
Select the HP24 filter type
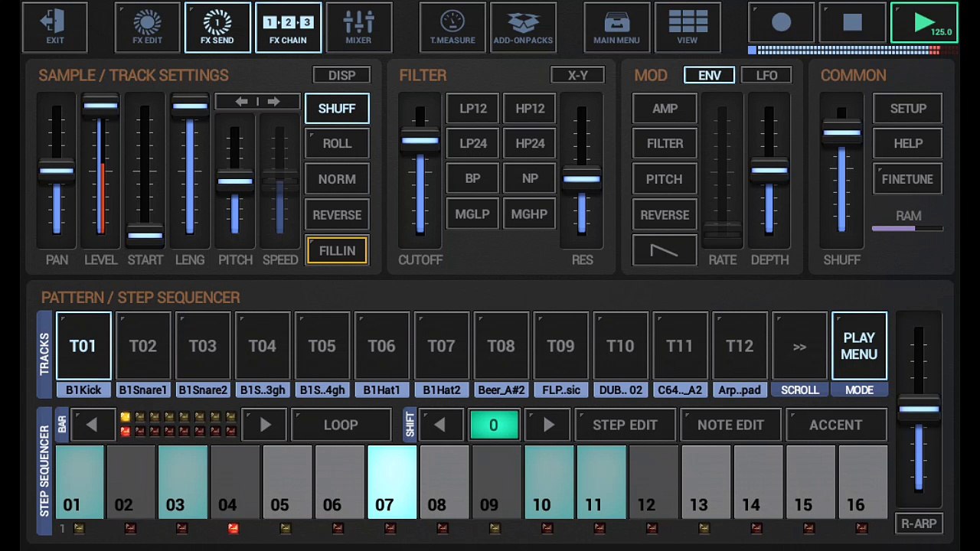click(x=530, y=143)
